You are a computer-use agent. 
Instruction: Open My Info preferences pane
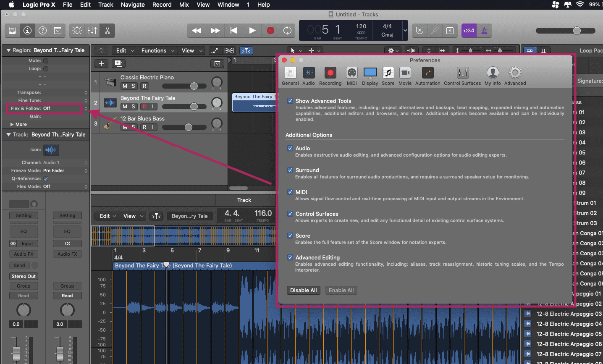click(x=493, y=76)
